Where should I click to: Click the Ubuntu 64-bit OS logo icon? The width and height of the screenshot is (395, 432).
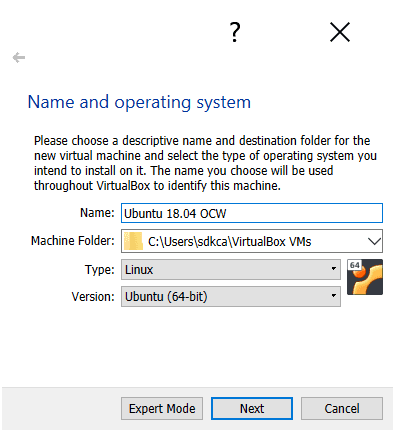(365, 277)
